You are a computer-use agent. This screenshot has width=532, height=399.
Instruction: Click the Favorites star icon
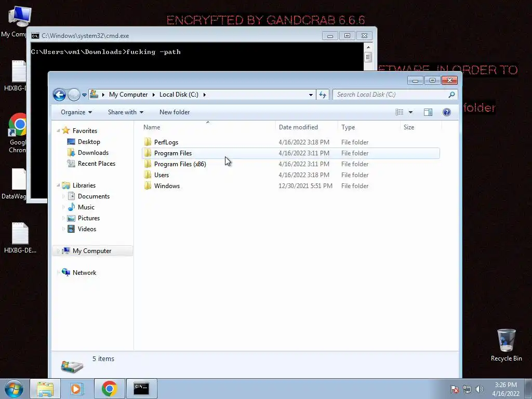point(66,130)
